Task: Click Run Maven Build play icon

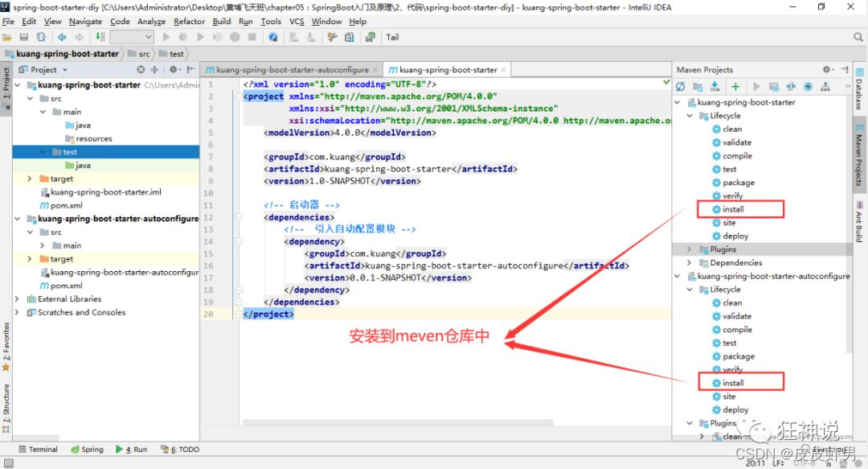Action: tap(756, 87)
